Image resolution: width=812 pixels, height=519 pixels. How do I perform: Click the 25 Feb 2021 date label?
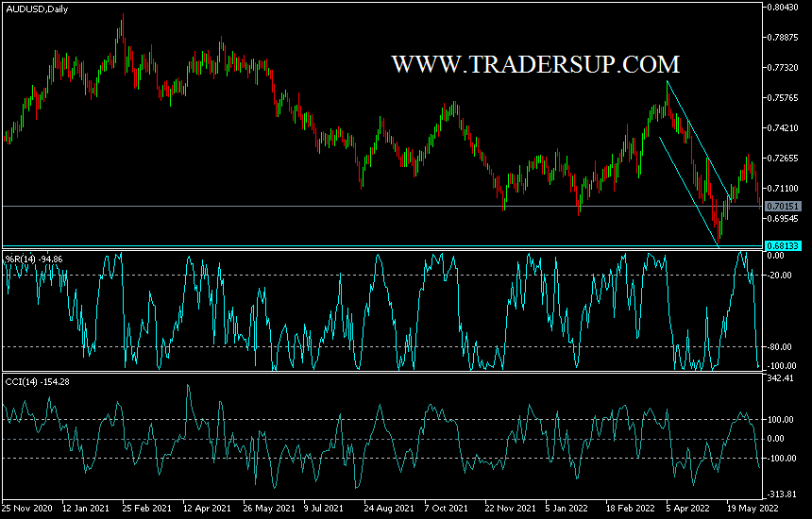[146, 508]
